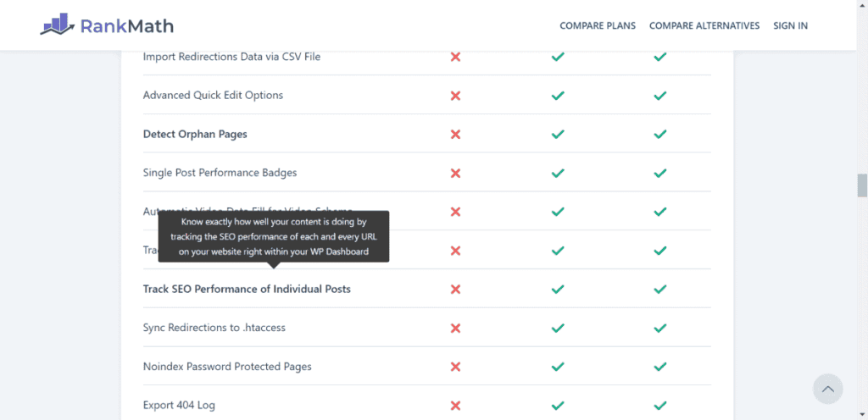
Task: Click the Sign In link
Action: tap(791, 25)
